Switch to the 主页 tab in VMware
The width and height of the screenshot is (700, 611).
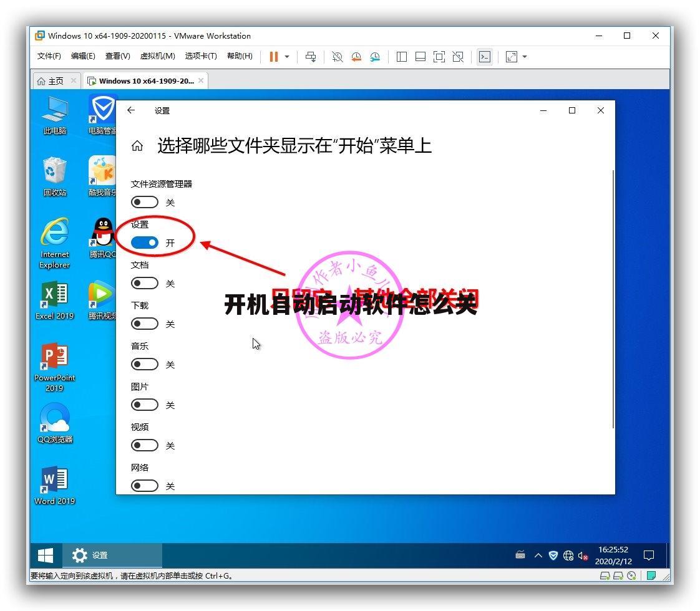pos(52,80)
